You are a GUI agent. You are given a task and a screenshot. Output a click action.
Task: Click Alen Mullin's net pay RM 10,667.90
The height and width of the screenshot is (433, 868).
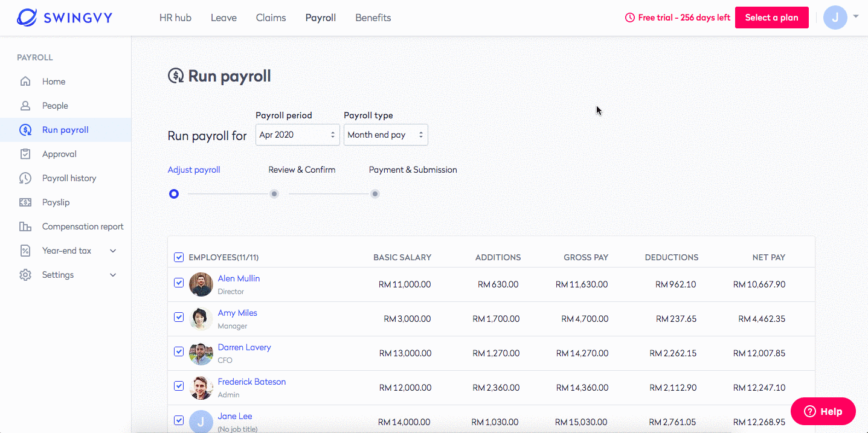coord(759,284)
